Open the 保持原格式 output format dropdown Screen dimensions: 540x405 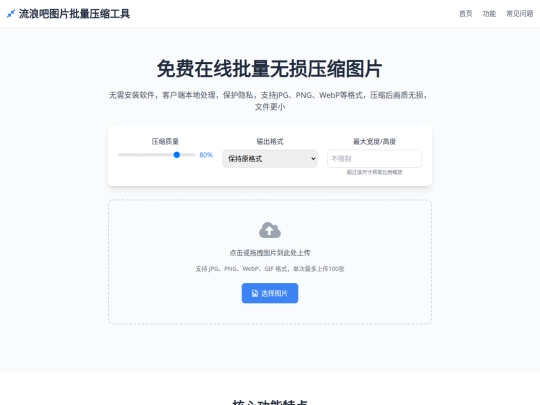(270, 159)
